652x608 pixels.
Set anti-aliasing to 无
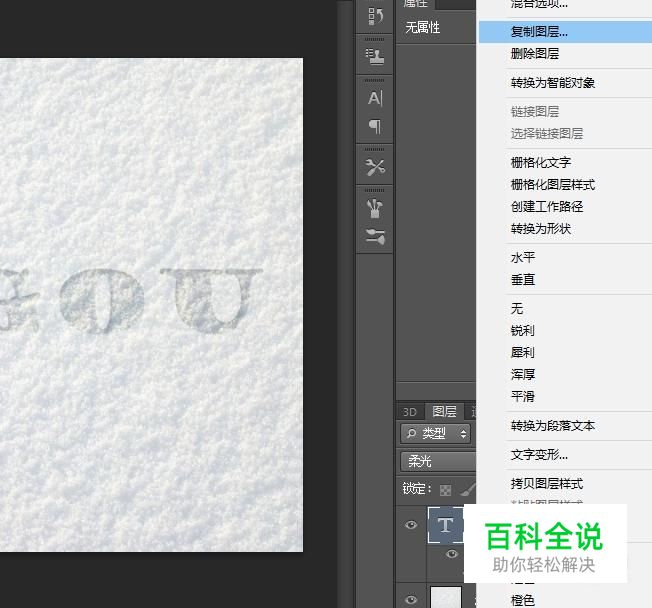pyautogui.click(x=517, y=309)
